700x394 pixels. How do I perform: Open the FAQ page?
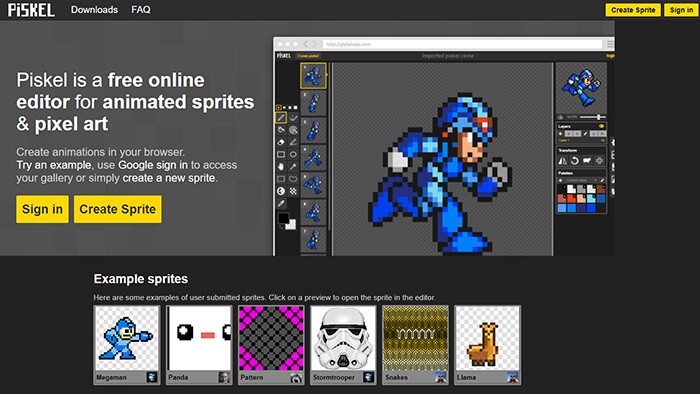click(141, 9)
